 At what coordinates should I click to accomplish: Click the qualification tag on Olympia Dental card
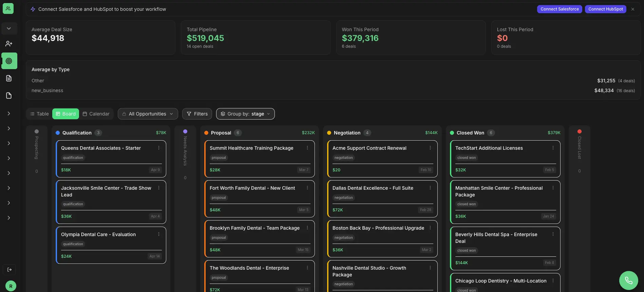coord(73,244)
